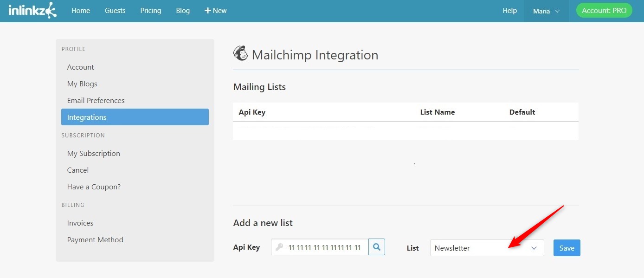Open My Subscription page

point(93,154)
